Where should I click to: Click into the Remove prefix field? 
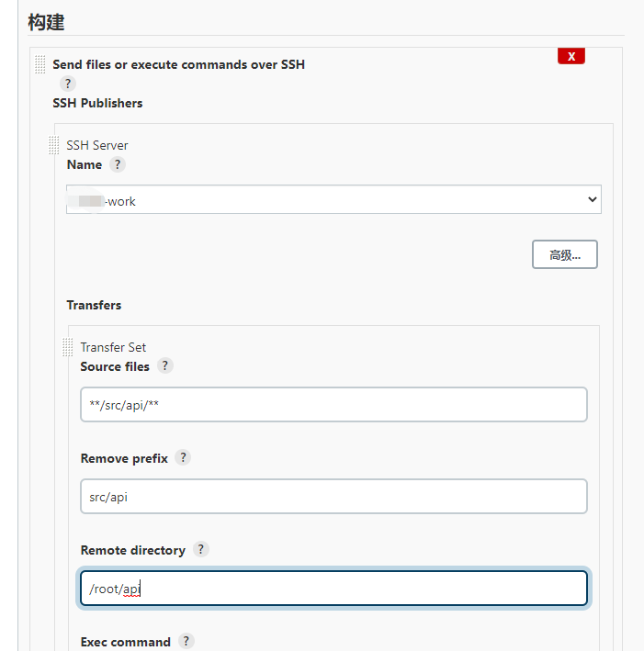(x=333, y=496)
